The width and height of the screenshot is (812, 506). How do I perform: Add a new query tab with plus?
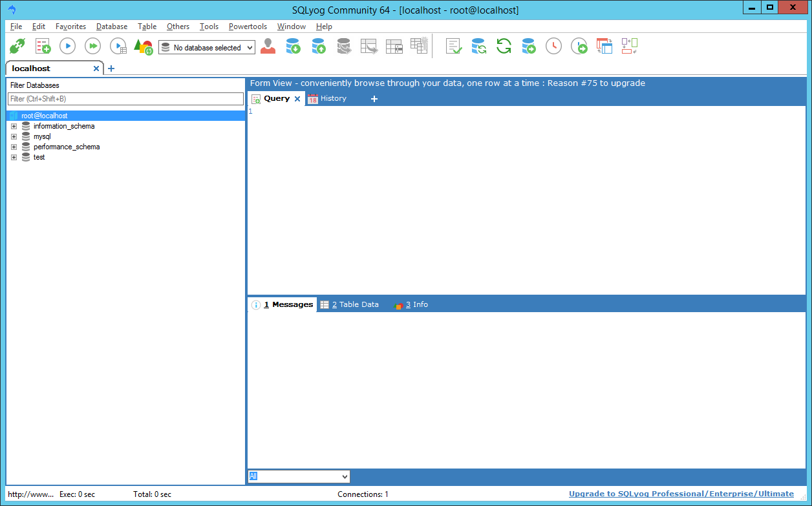[374, 99]
